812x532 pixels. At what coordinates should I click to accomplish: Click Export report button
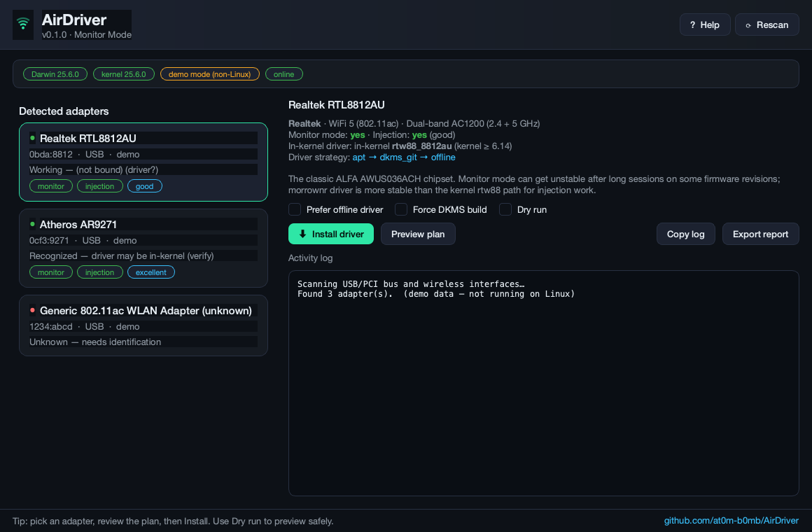pyautogui.click(x=760, y=234)
